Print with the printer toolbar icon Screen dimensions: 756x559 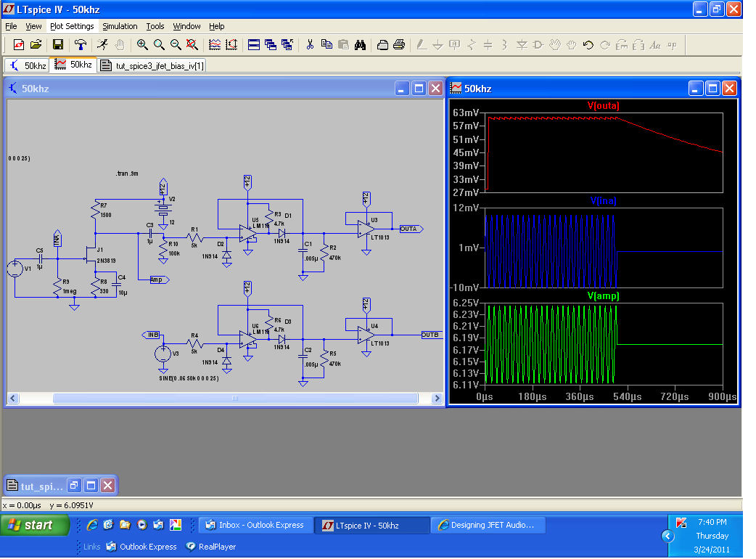point(399,45)
